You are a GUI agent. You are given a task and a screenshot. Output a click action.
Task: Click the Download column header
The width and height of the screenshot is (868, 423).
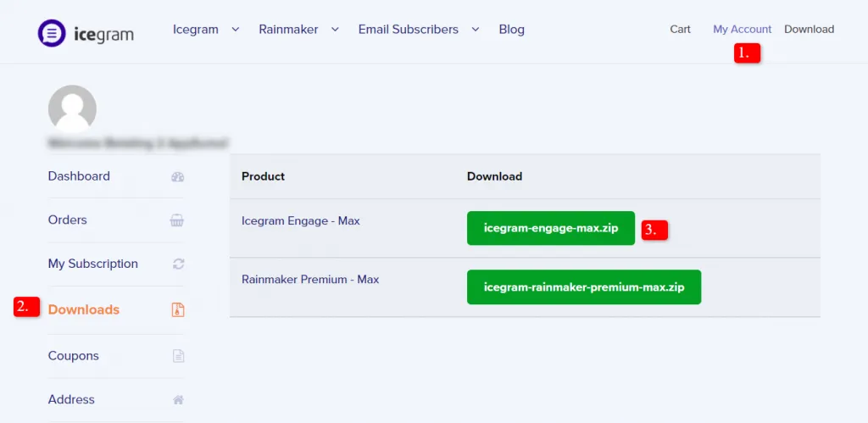(494, 176)
